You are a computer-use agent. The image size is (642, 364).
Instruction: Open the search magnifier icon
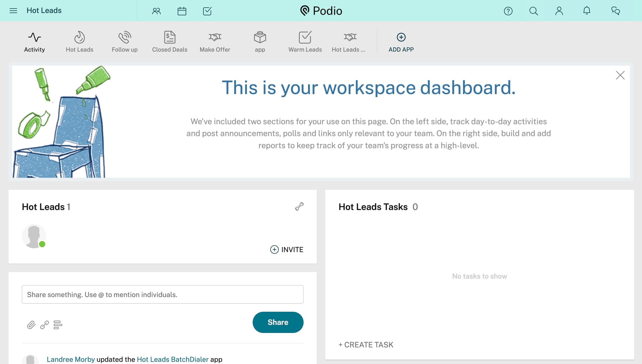534,11
